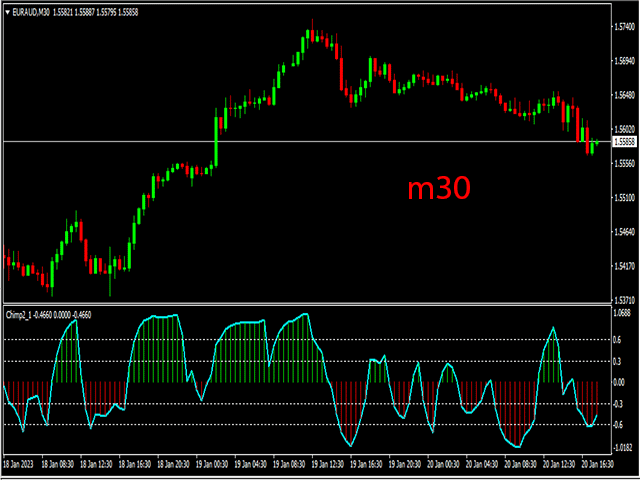Click the 19 Jan 00:30 time label
640x480 pixels.
pyautogui.click(x=212, y=464)
